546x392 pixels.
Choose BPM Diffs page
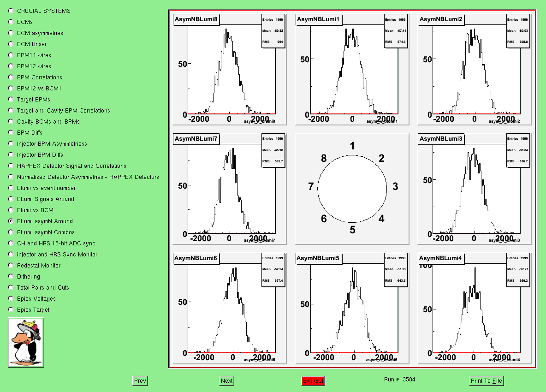tap(11, 133)
